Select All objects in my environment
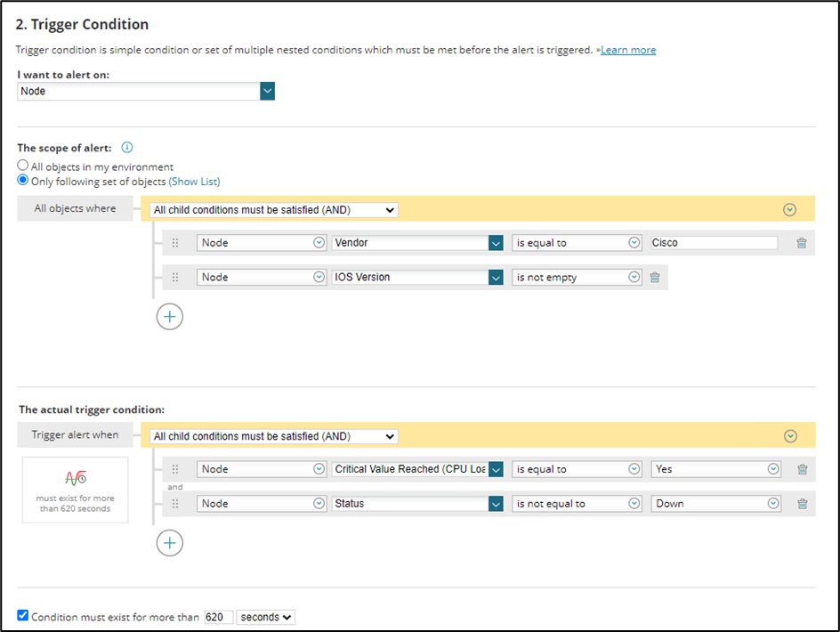This screenshot has width=840, height=632. [23, 166]
